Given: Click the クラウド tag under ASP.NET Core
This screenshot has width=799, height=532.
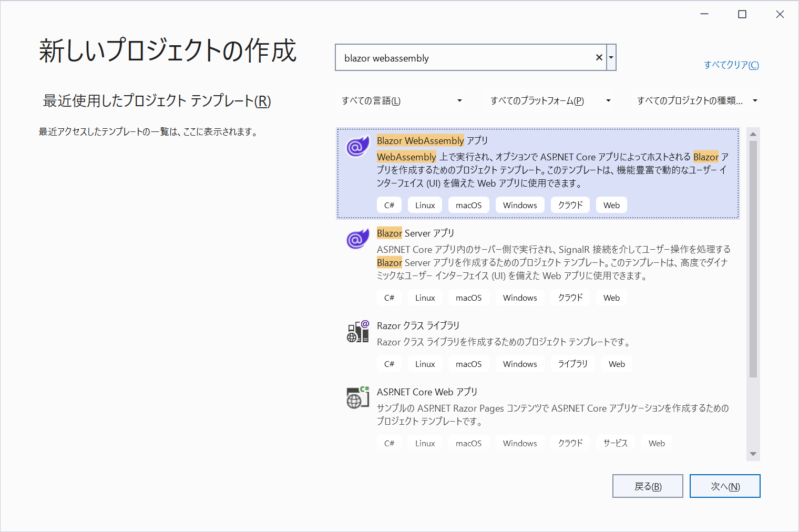Looking at the screenshot, I should (x=570, y=443).
